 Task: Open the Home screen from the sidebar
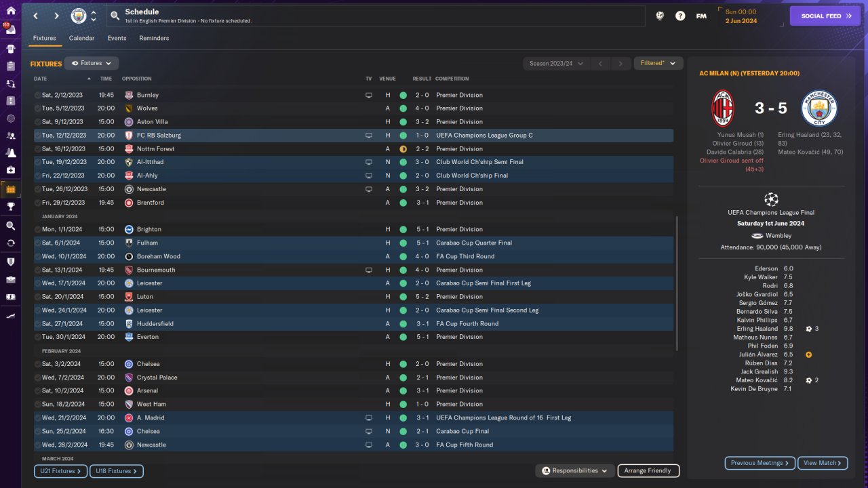coord(10,11)
